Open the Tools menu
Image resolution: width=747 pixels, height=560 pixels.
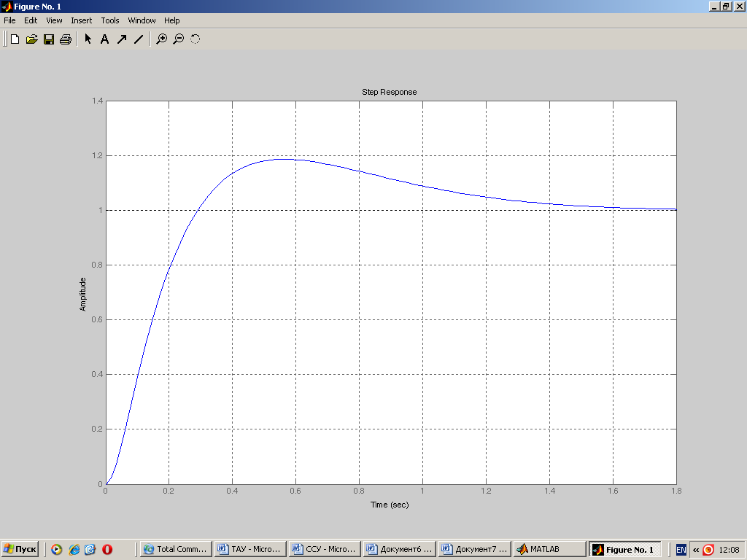point(110,20)
